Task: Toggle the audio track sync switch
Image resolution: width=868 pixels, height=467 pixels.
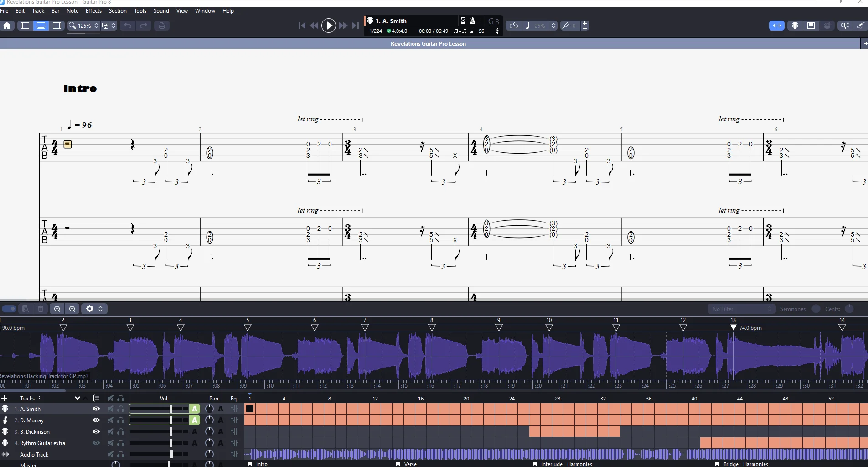Action: (9, 309)
